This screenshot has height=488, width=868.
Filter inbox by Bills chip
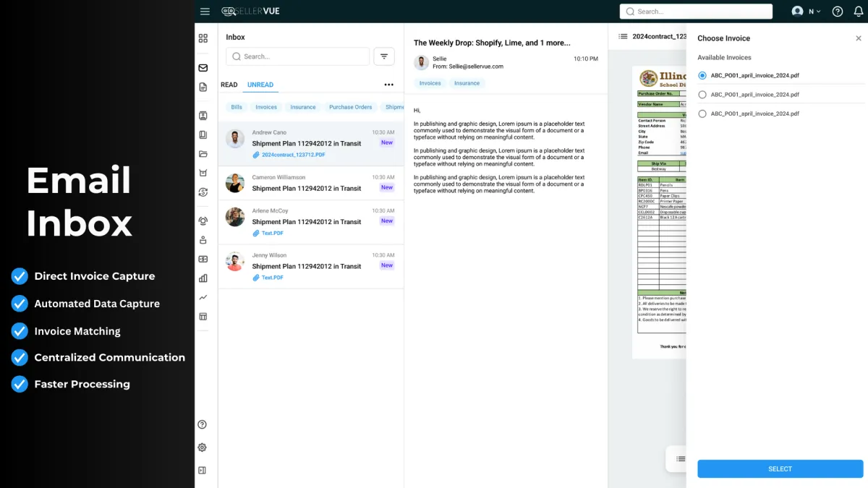point(237,107)
